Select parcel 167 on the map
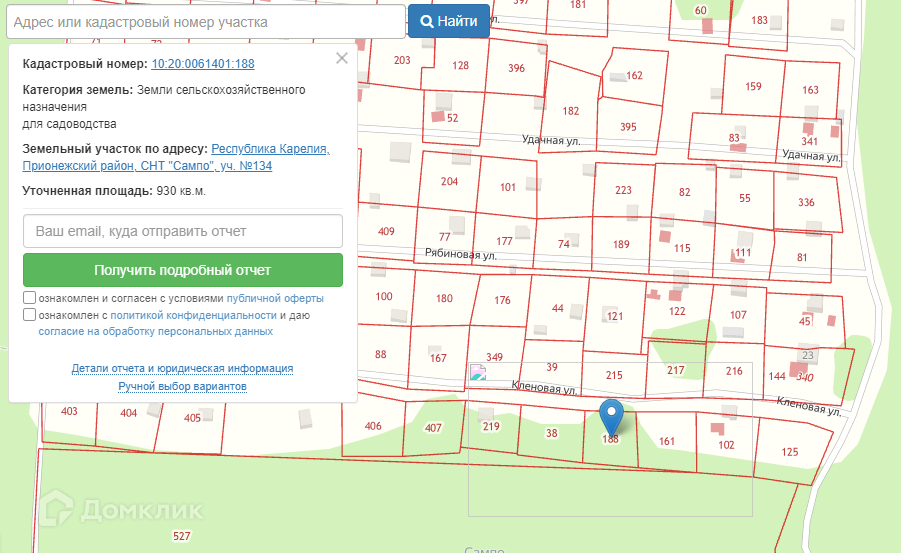Viewport: 901px width, 553px height. (x=438, y=358)
